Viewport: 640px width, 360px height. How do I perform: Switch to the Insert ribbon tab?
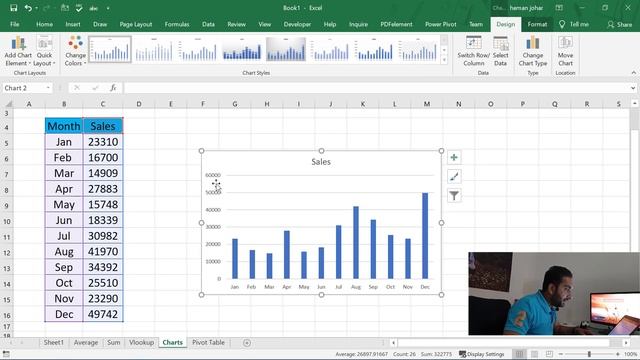[x=73, y=24]
